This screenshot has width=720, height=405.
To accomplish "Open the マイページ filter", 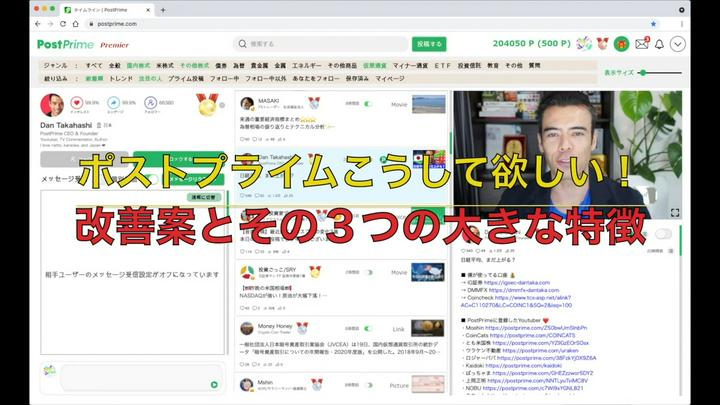I will pyautogui.click(x=390, y=79).
